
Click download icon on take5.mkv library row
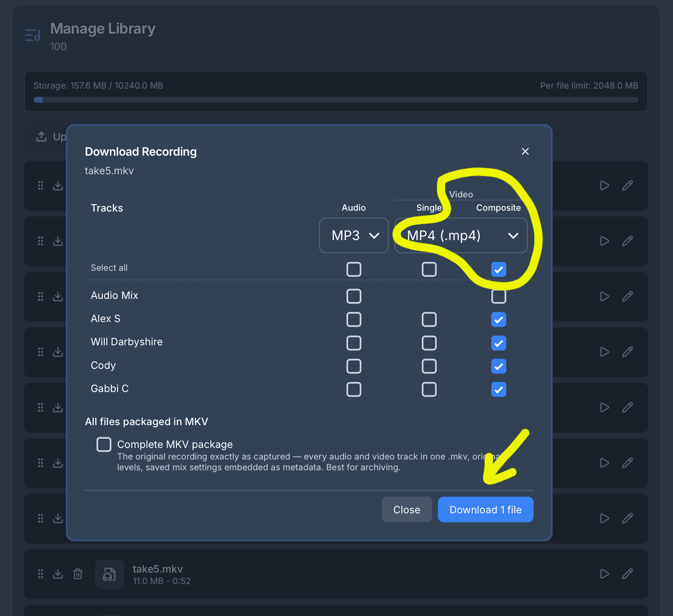(58, 574)
